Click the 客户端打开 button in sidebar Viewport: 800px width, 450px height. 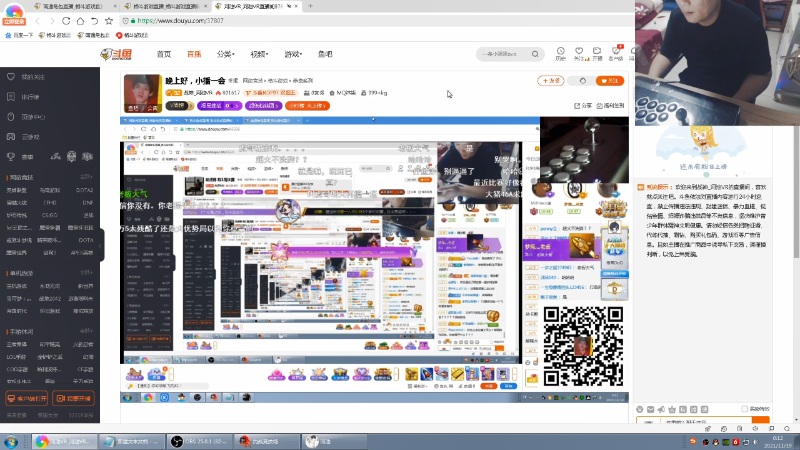click(x=27, y=398)
